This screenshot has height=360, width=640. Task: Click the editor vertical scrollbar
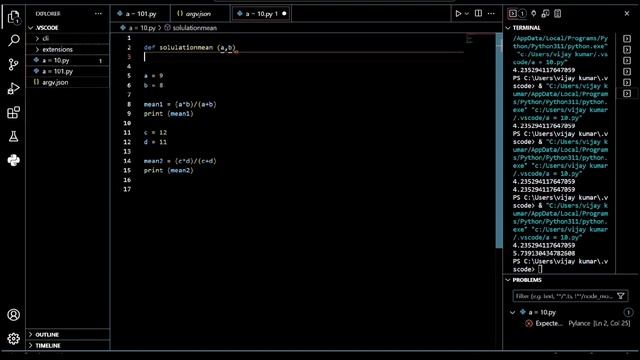pyautogui.click(x=499, y=141)
